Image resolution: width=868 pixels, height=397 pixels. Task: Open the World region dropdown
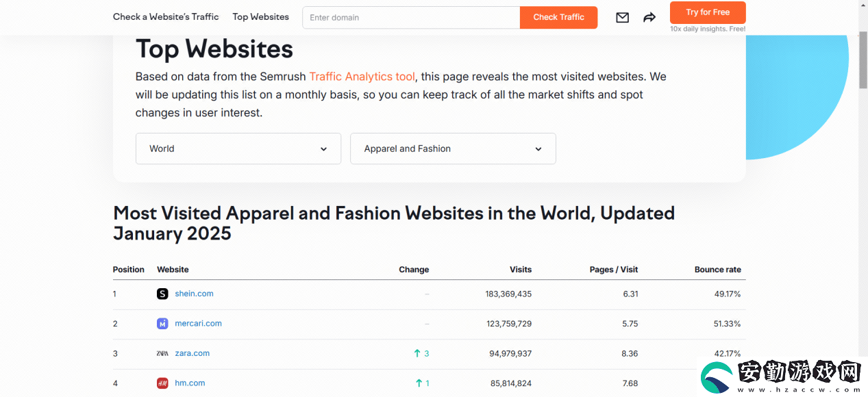click(238, 149)
